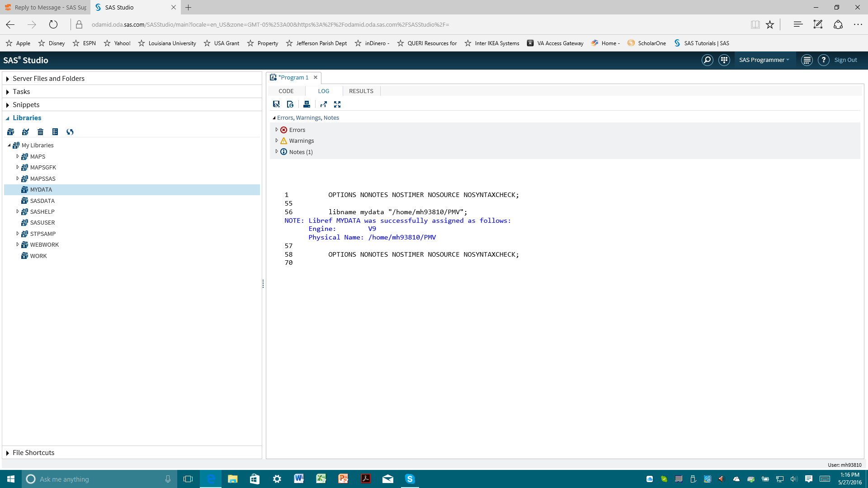Click the Delete library trash icon

[x=40, y=132]
